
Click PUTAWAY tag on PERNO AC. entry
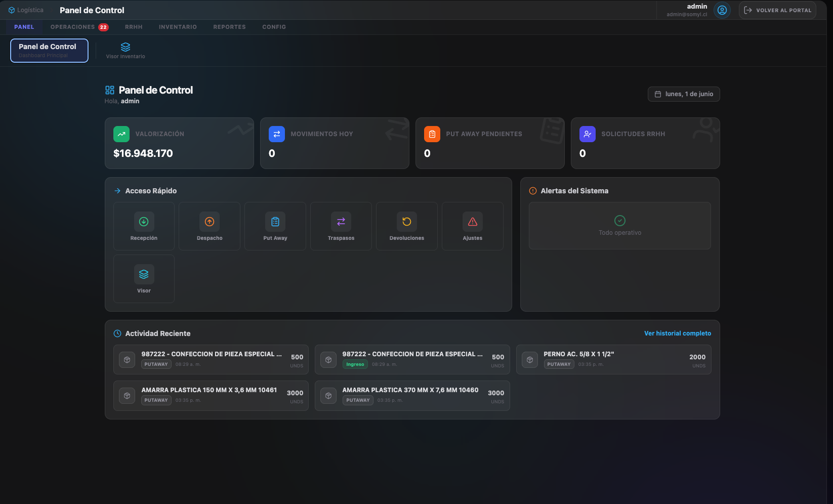559,364
